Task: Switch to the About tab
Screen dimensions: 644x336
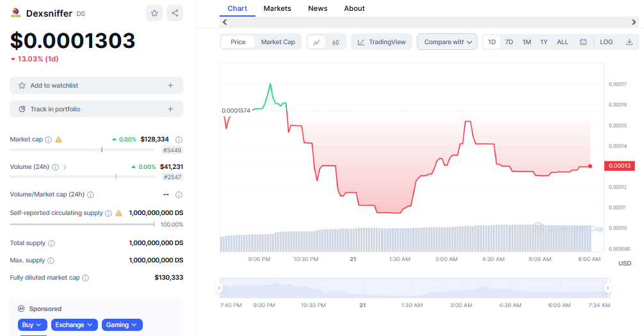Action: 355,8
